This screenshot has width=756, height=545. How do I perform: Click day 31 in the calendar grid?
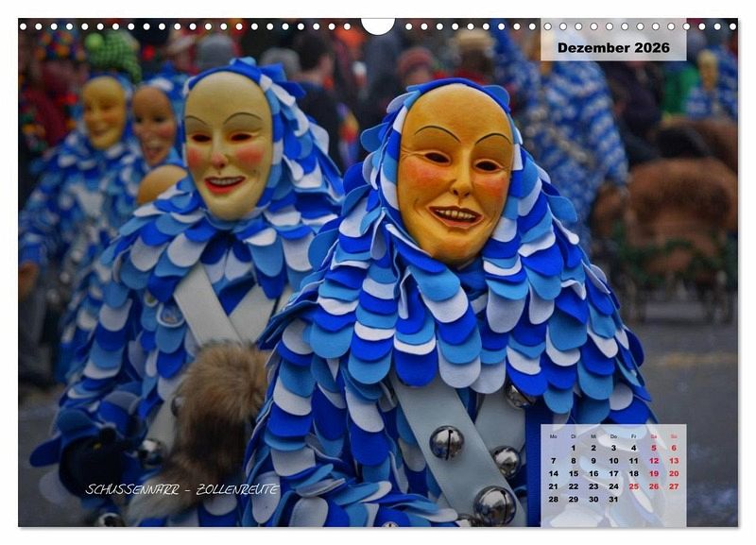[613, 500]
